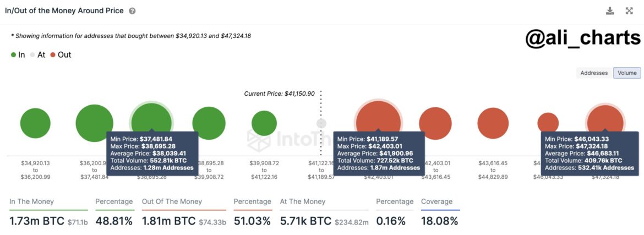Click the first green bubble $34,920.13 range
The height and width of the screenshot is (235, 644).
tap(35, 123)
